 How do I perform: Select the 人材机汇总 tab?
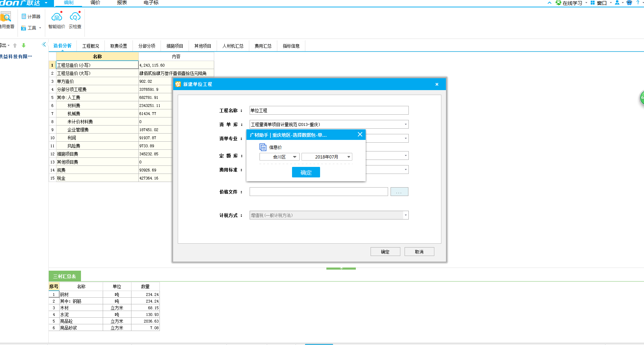point(233,46)
